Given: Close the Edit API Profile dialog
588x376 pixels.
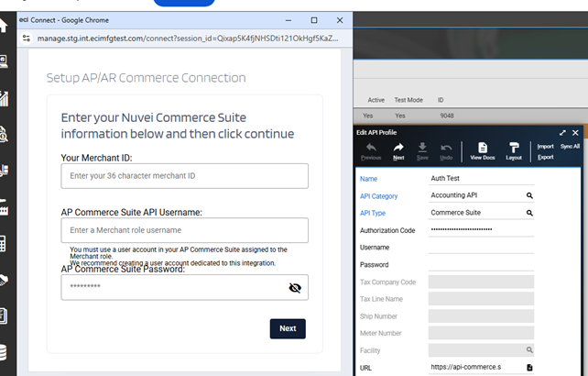Looking at the screenshot, I should (x=575, y=133).
